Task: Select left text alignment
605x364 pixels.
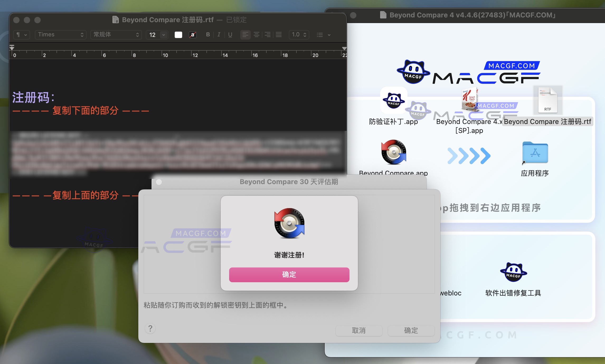Action: (245, 35)
